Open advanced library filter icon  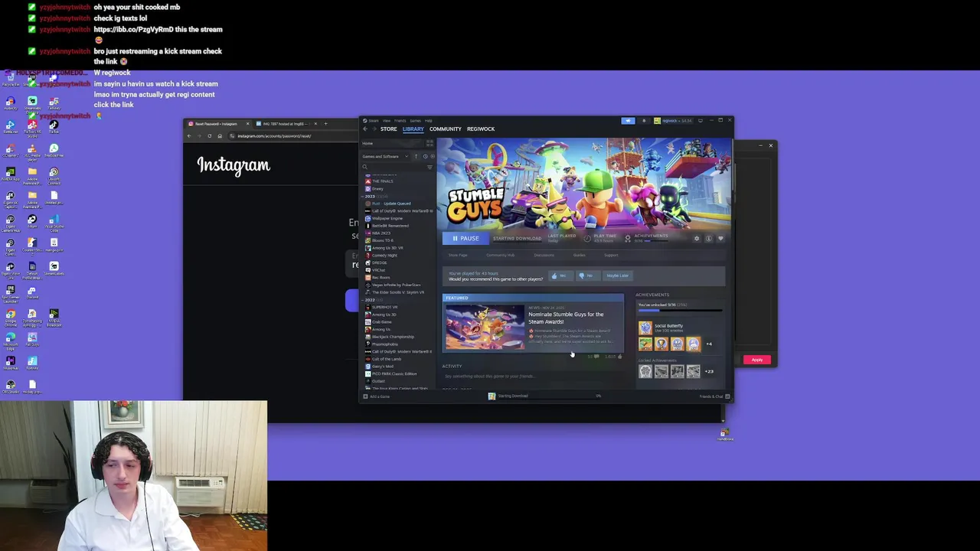coord(430,167)
